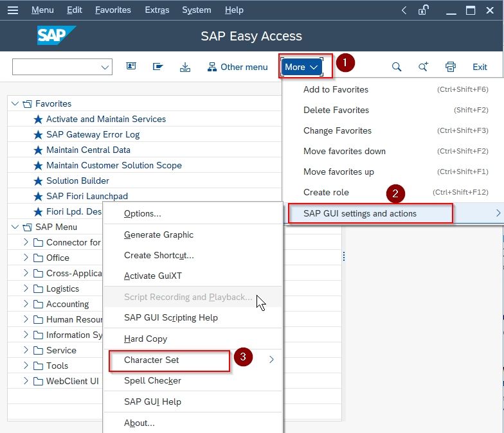
Task: Choose Character Set menu entry
Action: (193, 360)
